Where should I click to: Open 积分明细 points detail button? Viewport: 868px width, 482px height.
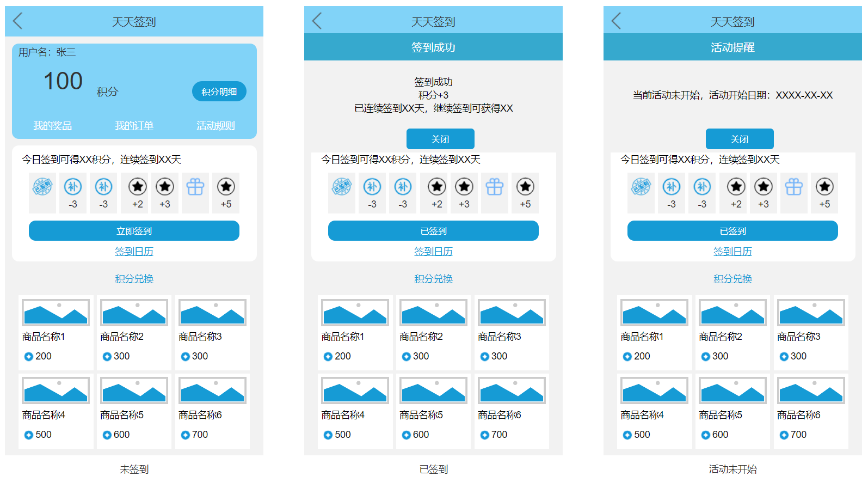219,91
